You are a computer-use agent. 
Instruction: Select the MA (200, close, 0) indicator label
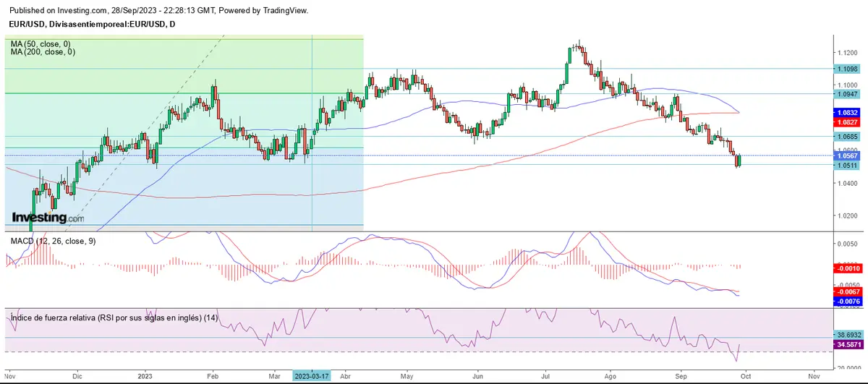pos(44,52)
